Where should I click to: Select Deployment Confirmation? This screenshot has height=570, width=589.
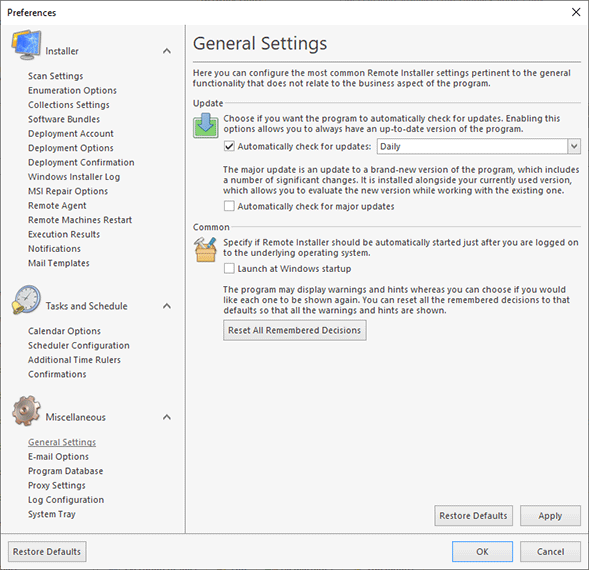pyautogui.click(x=81, y=162)
